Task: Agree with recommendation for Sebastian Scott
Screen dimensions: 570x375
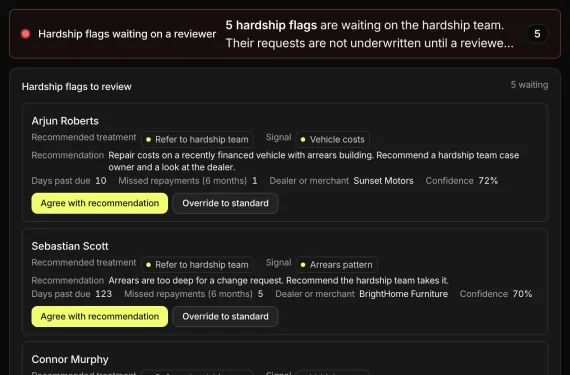Action: point(100,316)
